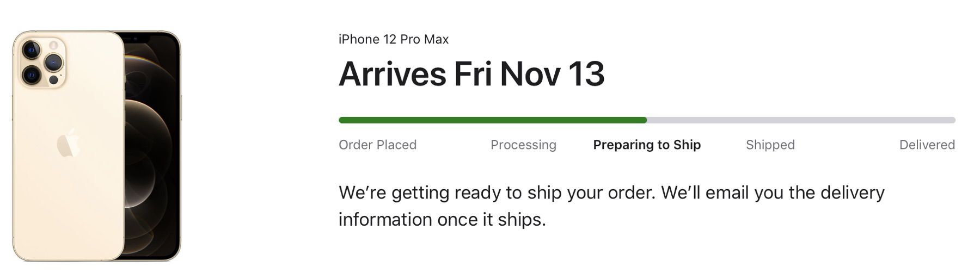
Task: Select the Order Placed step
Action: coord(377,145)
